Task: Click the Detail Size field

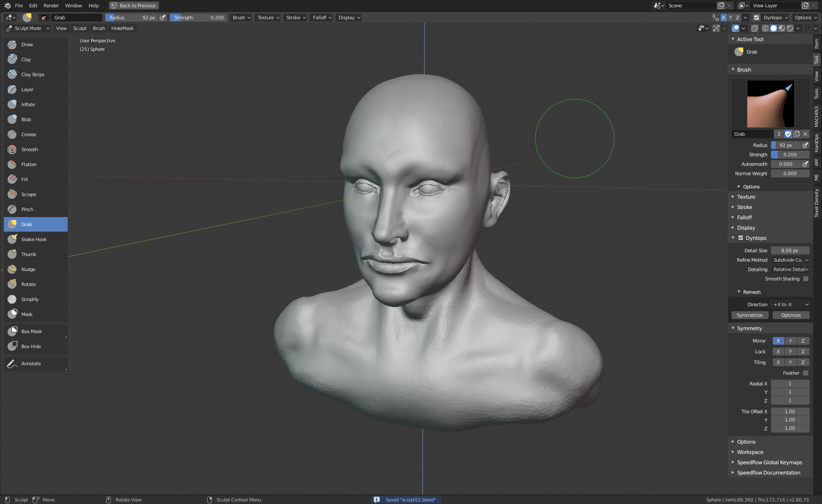Action: [x=789, y=251]
